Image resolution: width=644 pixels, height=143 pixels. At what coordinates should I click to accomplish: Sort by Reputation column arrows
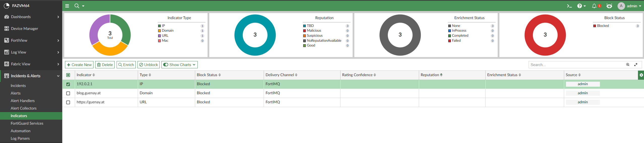click(x=441, y=75)
